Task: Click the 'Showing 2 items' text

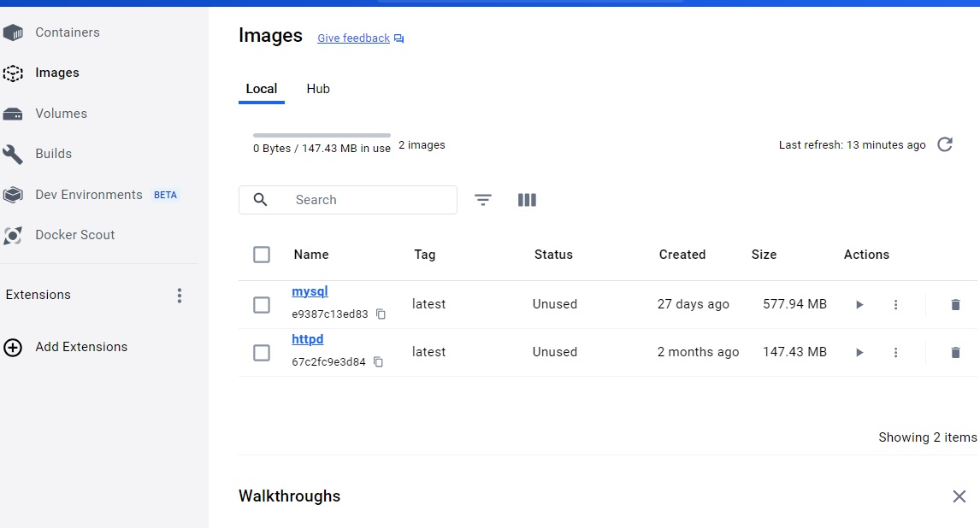Action: (928, 437)
